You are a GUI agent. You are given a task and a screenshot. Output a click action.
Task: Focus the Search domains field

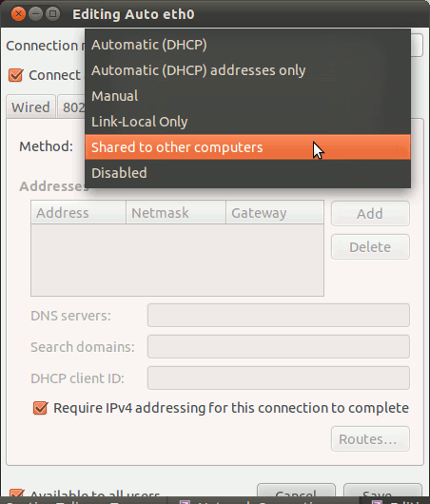279,346
